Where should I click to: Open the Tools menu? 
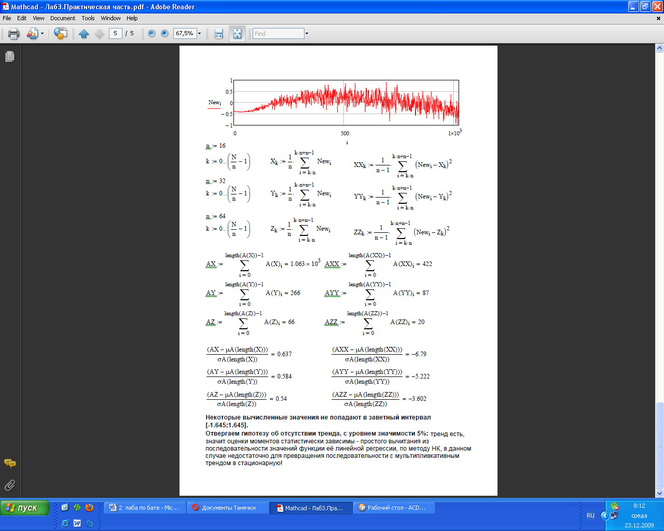[88, 18]
